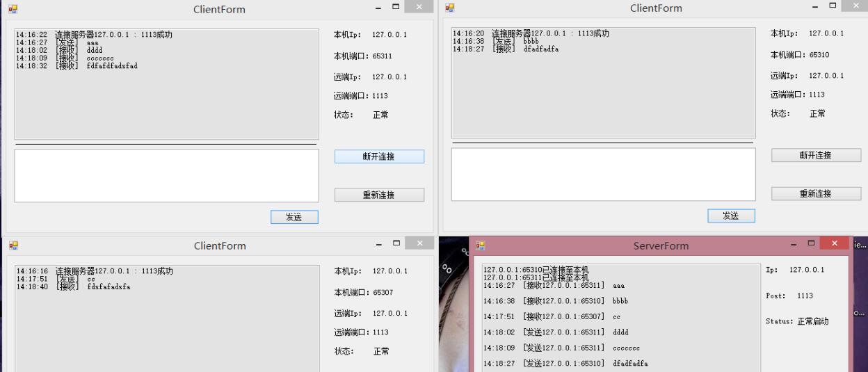868x372 pixels.
Task: Click the '14:16:22 连接服务器' success log line
Action: coord(94,35)
